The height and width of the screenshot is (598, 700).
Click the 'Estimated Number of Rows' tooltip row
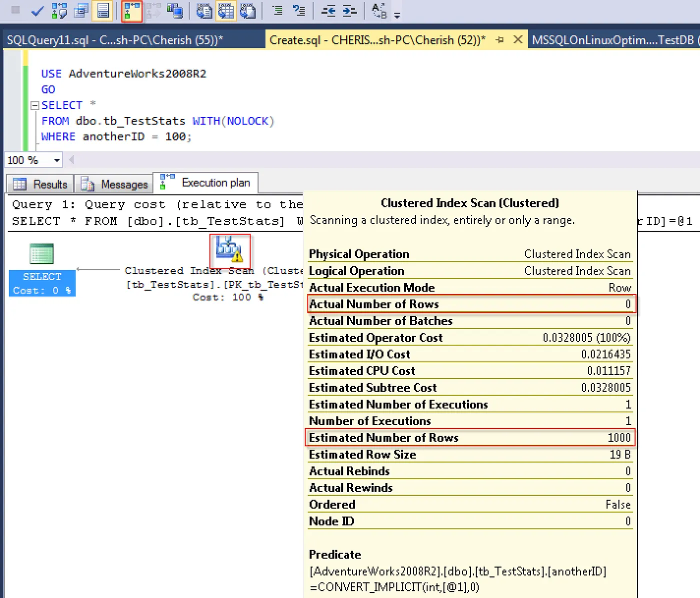tap(470, 438)
